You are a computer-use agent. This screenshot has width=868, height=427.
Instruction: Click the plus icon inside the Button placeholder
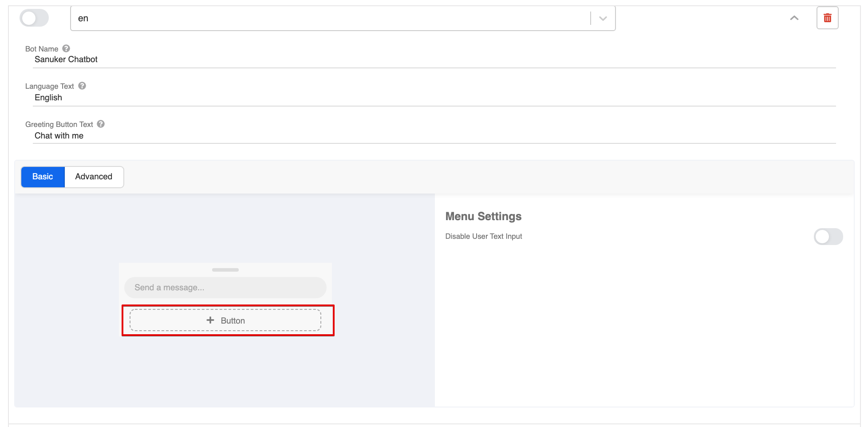tap(209, 320)
